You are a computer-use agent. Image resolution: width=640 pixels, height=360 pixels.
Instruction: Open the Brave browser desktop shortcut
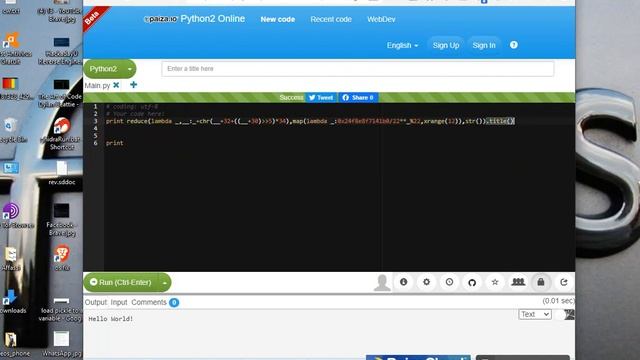point(62,258)
